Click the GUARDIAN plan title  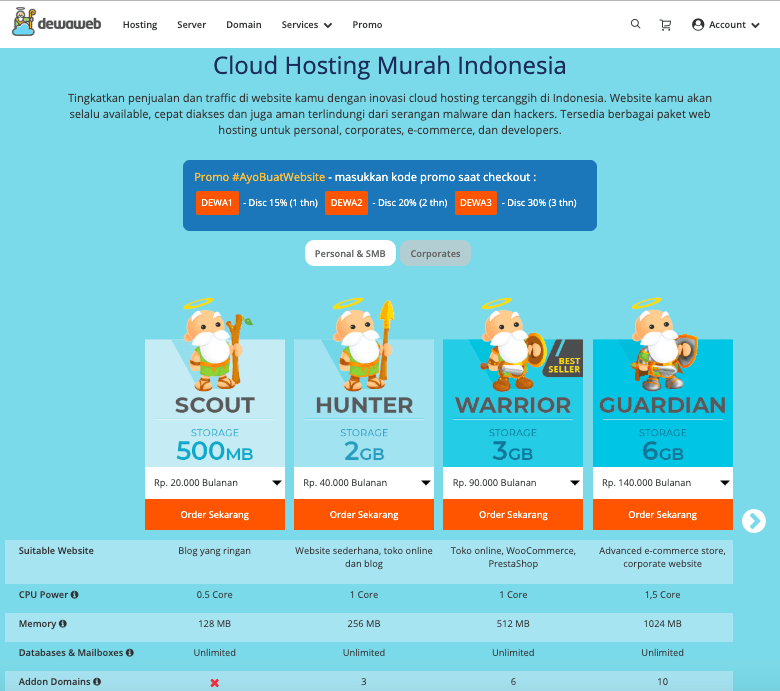663,405
